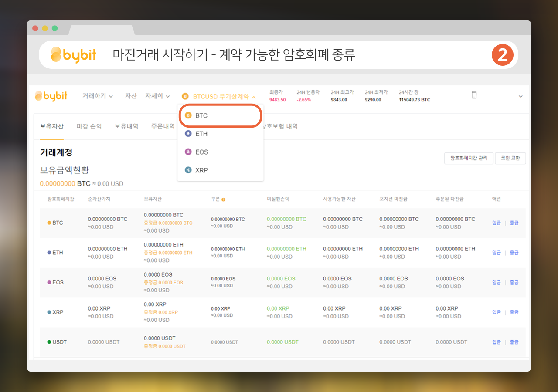This screenshot has height=392, width=558.
Task: Click the 순자산가치 column header
Action: coord(99,199)
